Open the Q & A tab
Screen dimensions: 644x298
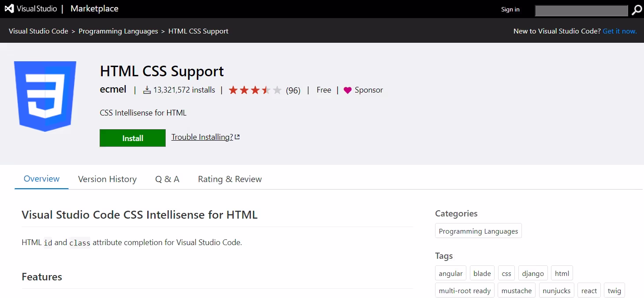pyautogui.click(x=167, y=179)
